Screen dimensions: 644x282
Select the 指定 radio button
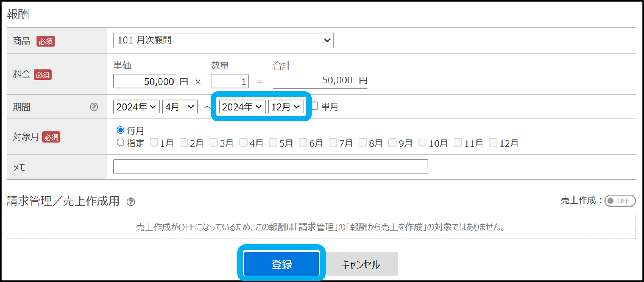[x=120, y=143]
